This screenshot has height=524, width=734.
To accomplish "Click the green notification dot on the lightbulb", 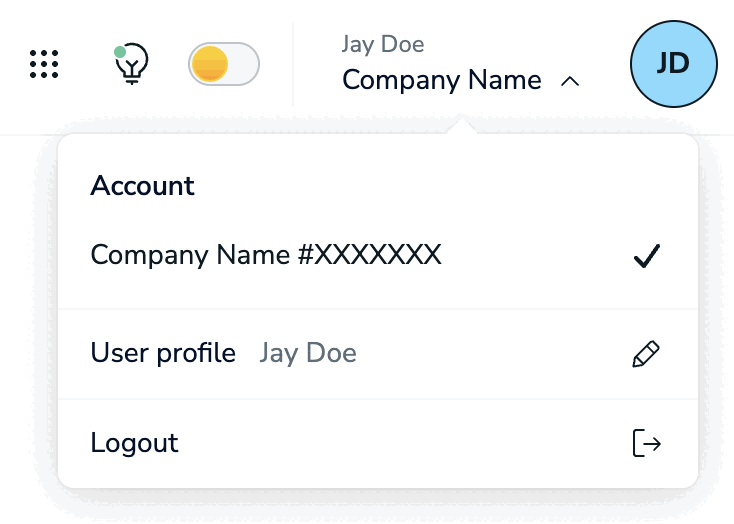I will pos(120,51).
